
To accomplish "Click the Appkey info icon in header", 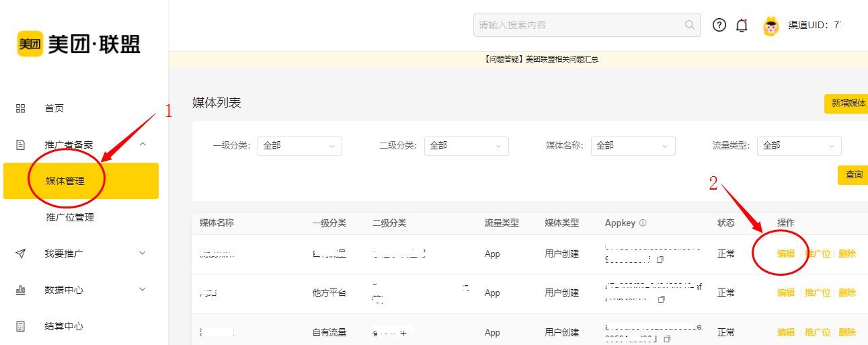I will 643,223.
